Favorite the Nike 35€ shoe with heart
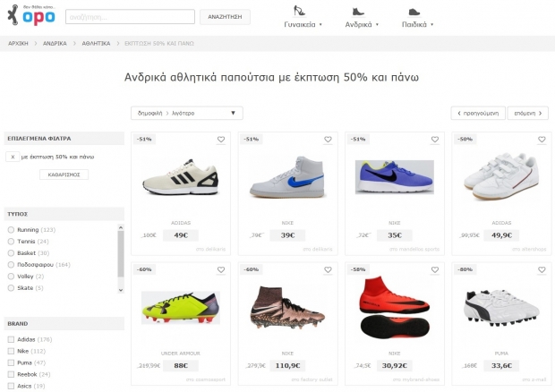The image size is (555, 392). (435, 140)
